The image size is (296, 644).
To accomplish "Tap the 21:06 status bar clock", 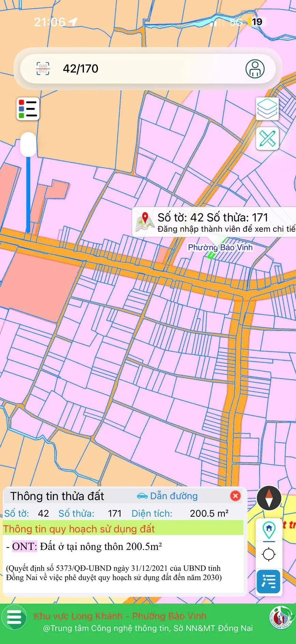I will pos(49,22).
